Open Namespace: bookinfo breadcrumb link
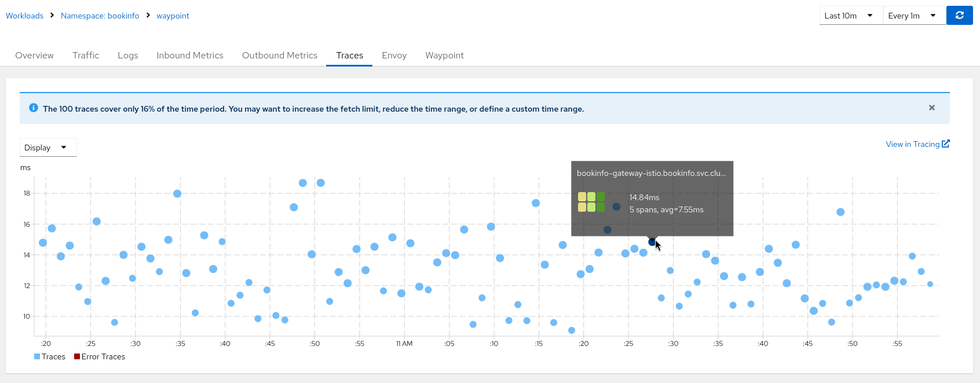Image resolution: width=980 pixels, height=383 pixels. click(100, 16)
